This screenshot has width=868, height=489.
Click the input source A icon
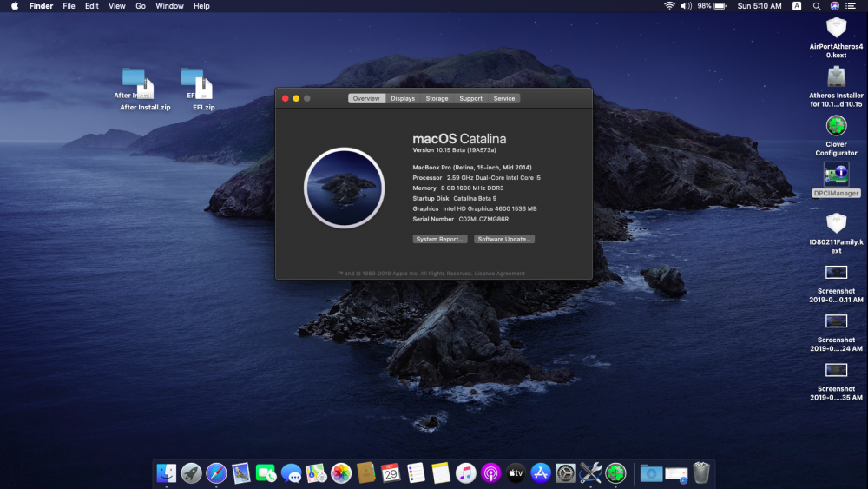797,6
